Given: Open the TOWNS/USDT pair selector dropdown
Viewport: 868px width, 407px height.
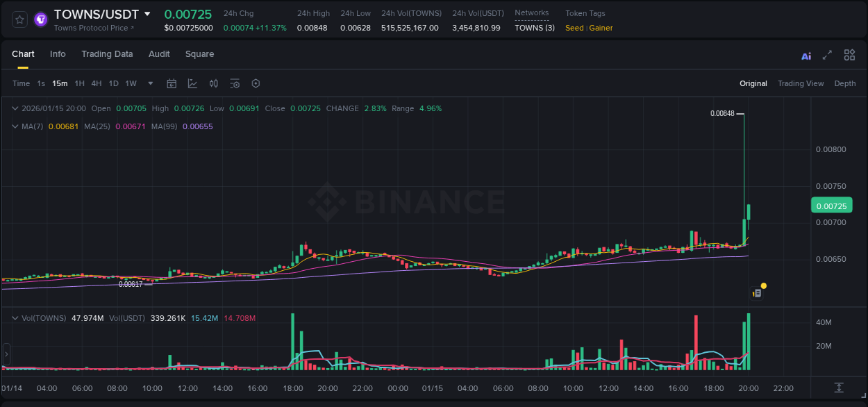Looking at the screenshot, I should click(147, 13).
